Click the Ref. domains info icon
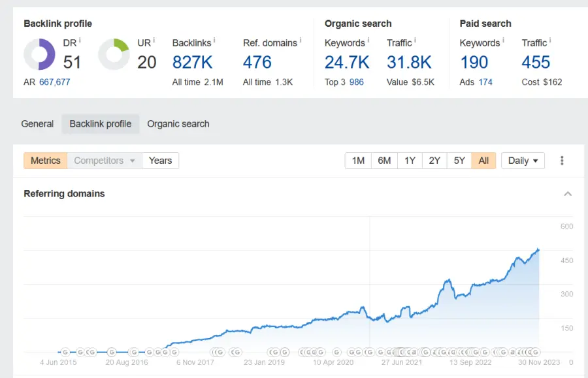 300,40
